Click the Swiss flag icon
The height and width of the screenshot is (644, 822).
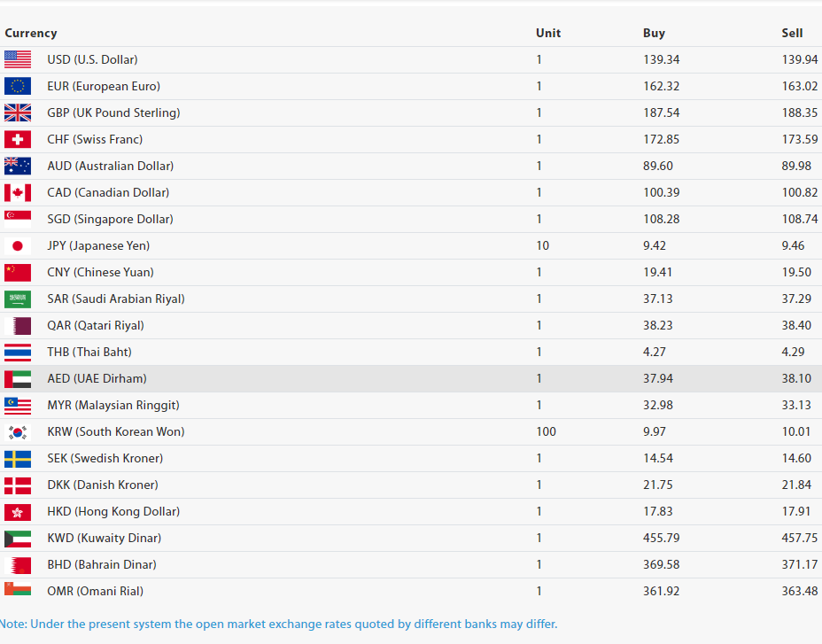(x=18, y=139)
